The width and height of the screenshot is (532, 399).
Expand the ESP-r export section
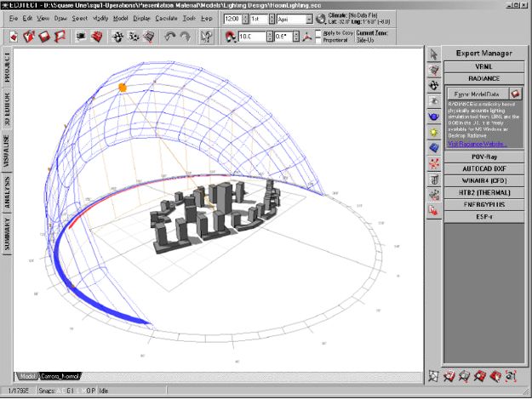[x=483, y=216]
